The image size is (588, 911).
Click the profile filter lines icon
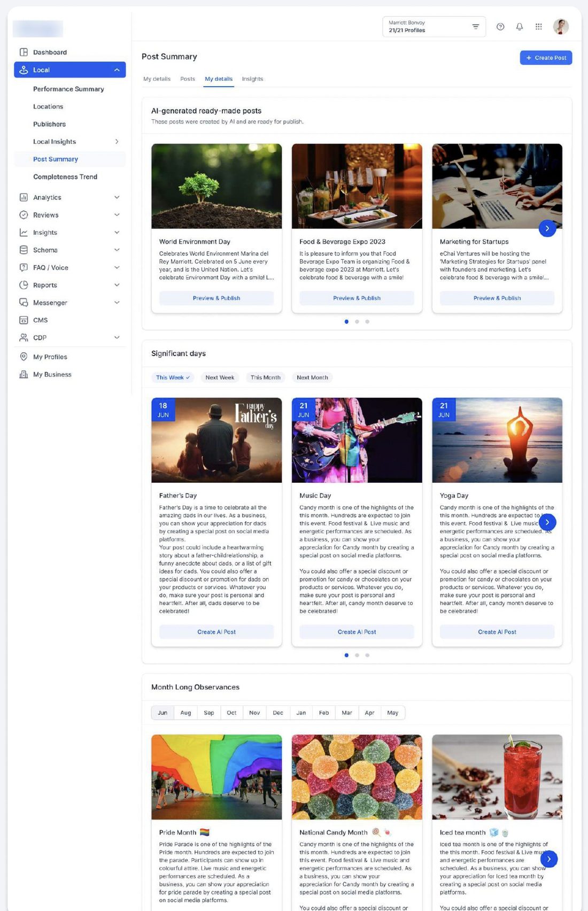coord(476,27)
